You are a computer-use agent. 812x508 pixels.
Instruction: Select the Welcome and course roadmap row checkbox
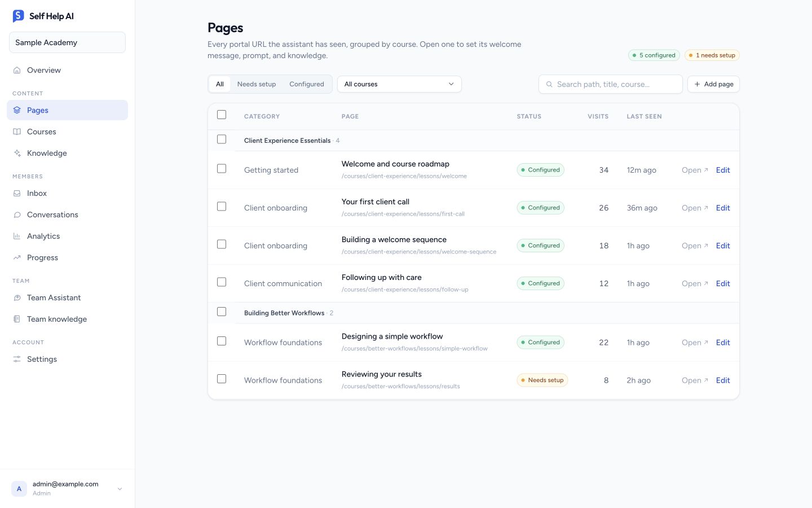[x=222, y=169]
